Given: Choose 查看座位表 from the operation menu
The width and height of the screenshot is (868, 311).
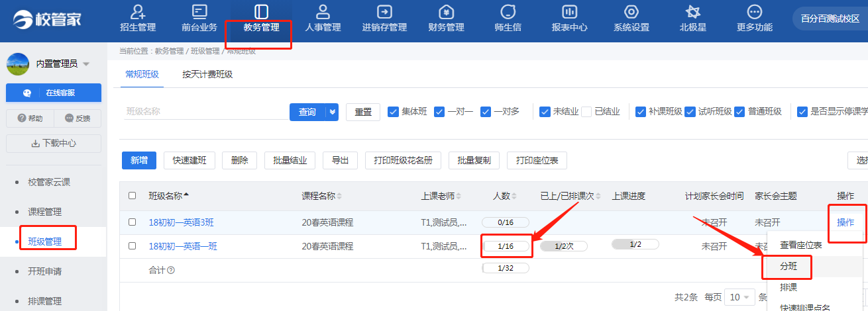Looking at the screenshot, I should 801,245.
